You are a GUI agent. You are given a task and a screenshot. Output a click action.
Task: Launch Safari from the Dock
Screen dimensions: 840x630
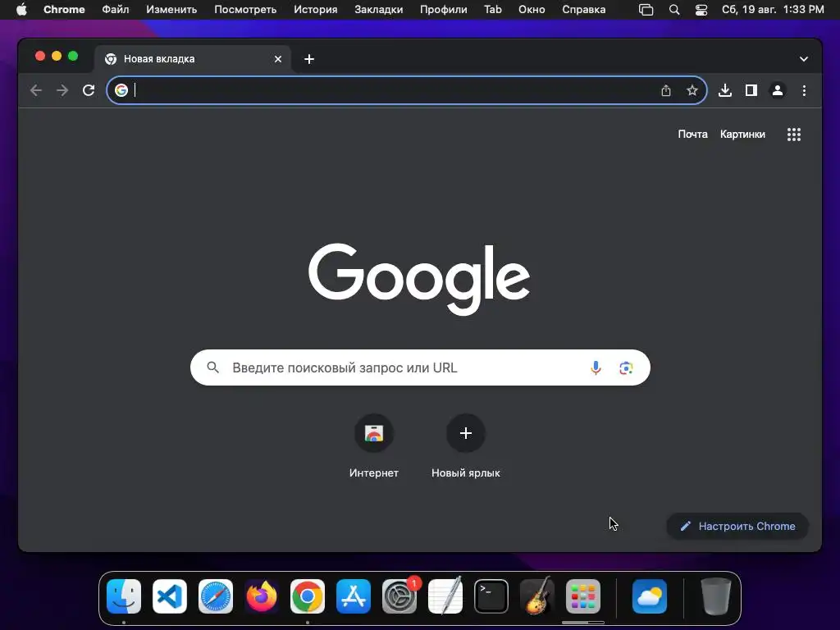click(x=216, y=596)
